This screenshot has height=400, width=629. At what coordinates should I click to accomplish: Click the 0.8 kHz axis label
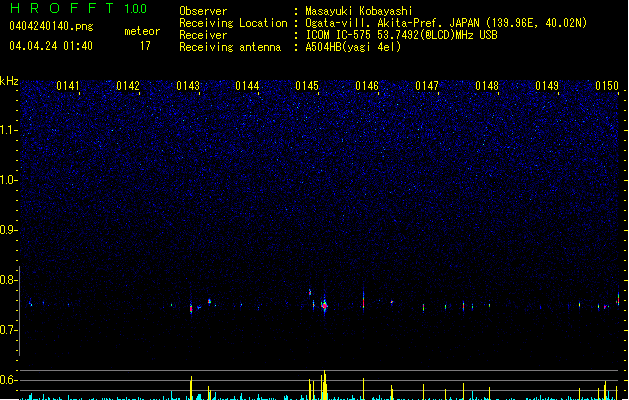click(x=8, y=280)
